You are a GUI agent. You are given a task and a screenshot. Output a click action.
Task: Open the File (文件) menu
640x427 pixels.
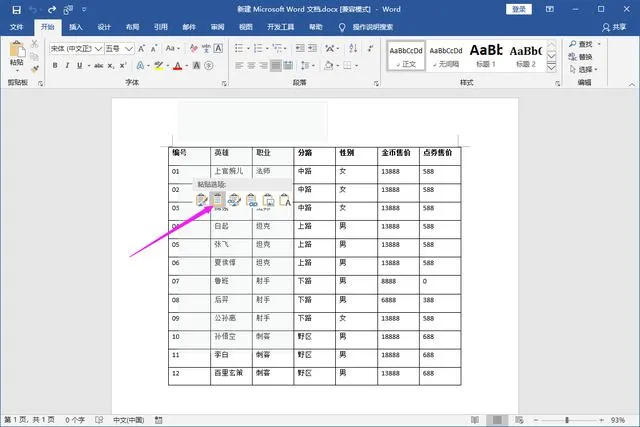coord(16,27)
